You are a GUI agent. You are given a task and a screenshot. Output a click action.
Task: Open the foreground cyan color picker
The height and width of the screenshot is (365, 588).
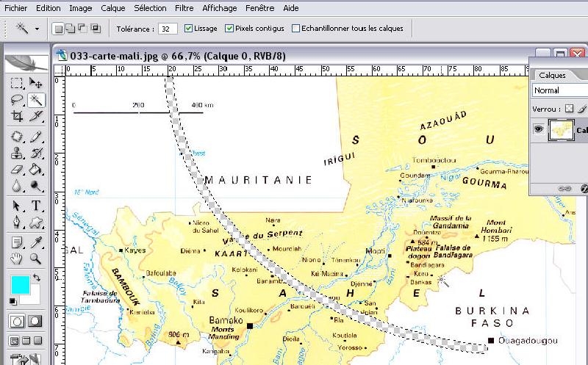click(x=21, y=285)
